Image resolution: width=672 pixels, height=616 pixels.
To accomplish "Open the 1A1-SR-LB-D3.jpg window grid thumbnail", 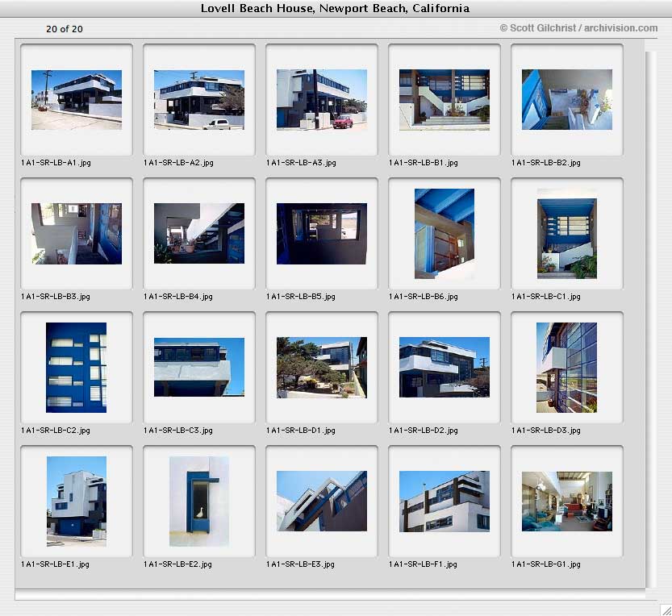I will [x=566, y=368].
